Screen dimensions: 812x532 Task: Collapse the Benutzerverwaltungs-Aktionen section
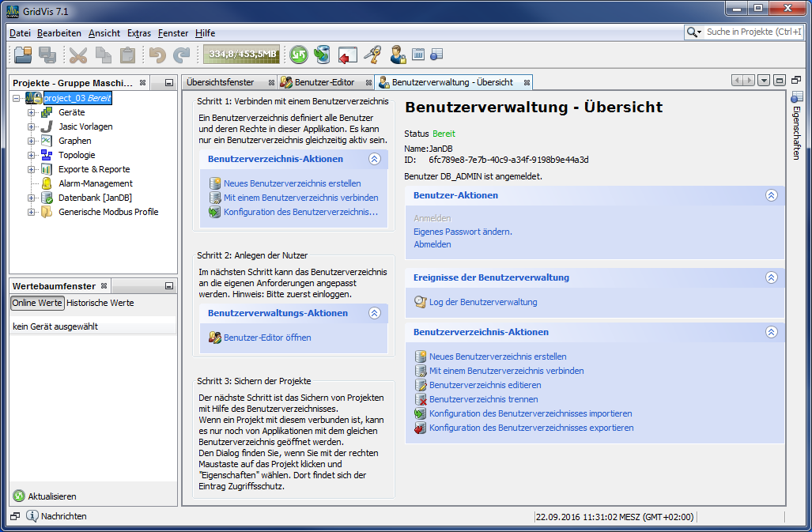click(x=375, y=313)
